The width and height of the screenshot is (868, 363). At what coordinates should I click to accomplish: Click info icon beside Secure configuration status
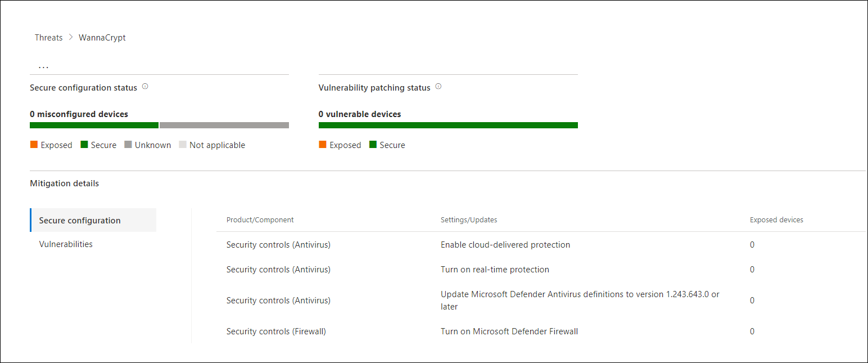click(145, 87)
